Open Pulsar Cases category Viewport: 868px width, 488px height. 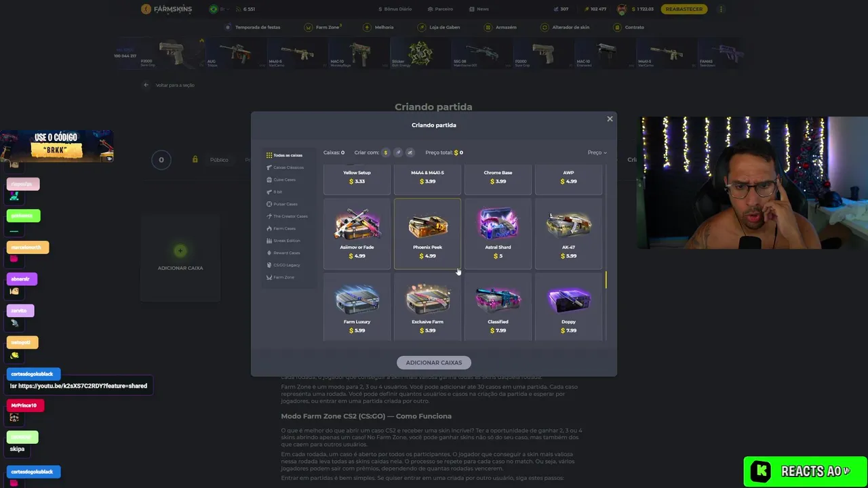[x=281, y=204]
